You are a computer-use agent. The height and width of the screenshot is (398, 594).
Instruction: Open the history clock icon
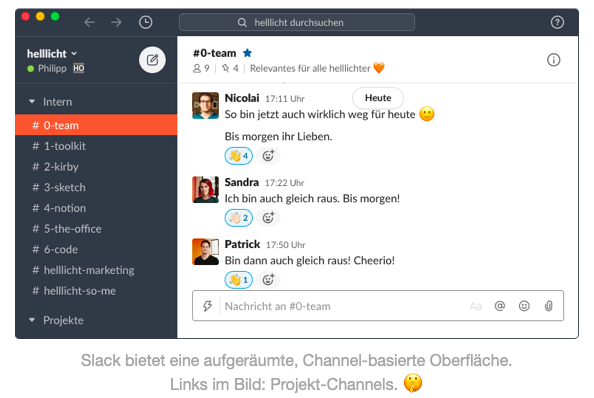click(x=145, y=22)
